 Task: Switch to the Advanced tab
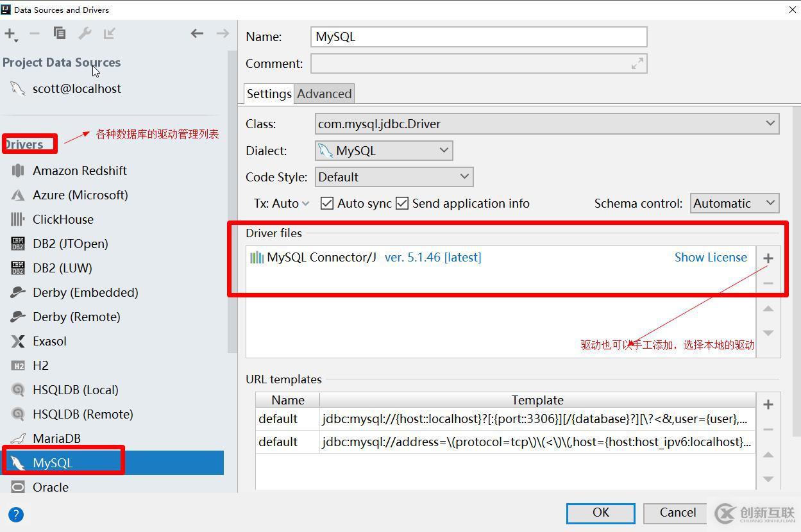coord(324,94)
